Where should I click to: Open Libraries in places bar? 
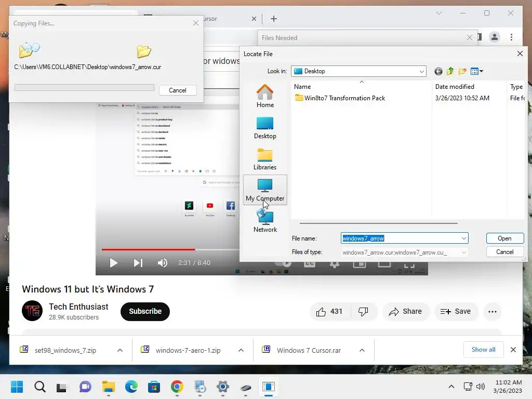(x=265, y=159)
